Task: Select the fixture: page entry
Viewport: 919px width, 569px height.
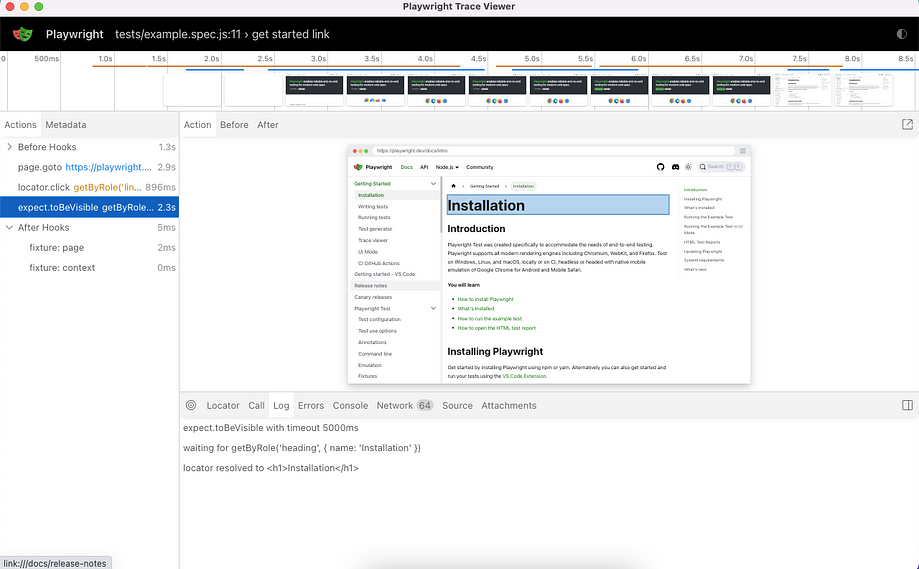Action: point(89,247)
